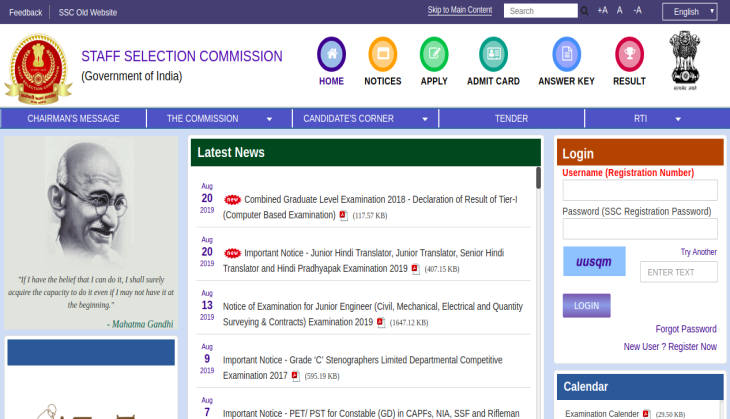Open CHAIRMAN'S MESSAGE menu item
The height and width of the screenshot is (419, 730).
click(74, 119)
